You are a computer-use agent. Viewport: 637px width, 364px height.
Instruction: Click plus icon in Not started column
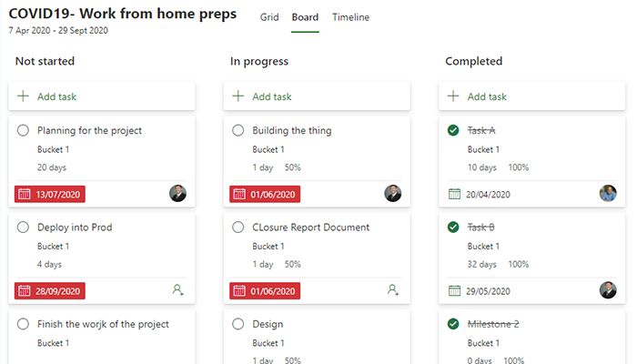tap(23, 96)
